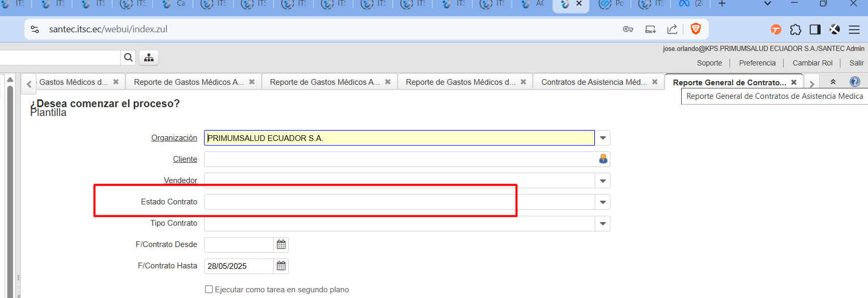
Task: Click the Brave Shields lion icon
Action: pos(695,29)
